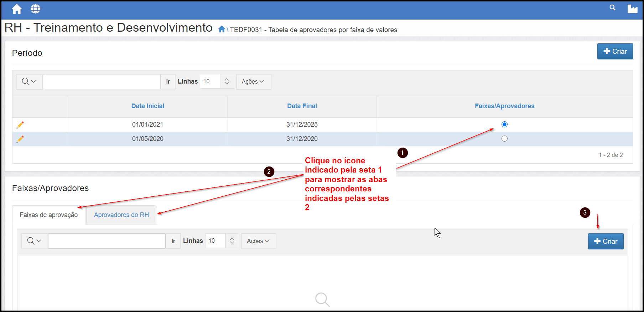
Task: Click Ir button in Faixas/Aprovadores search bar
Action: (173, 241)
